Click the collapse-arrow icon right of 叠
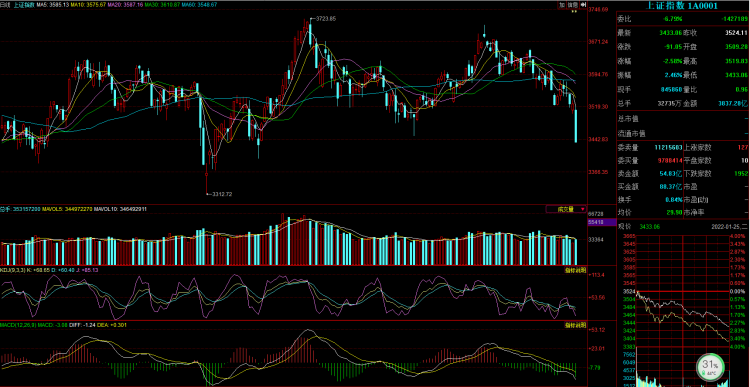Screen dimensions: 750x387 click(x=583, y=4)
